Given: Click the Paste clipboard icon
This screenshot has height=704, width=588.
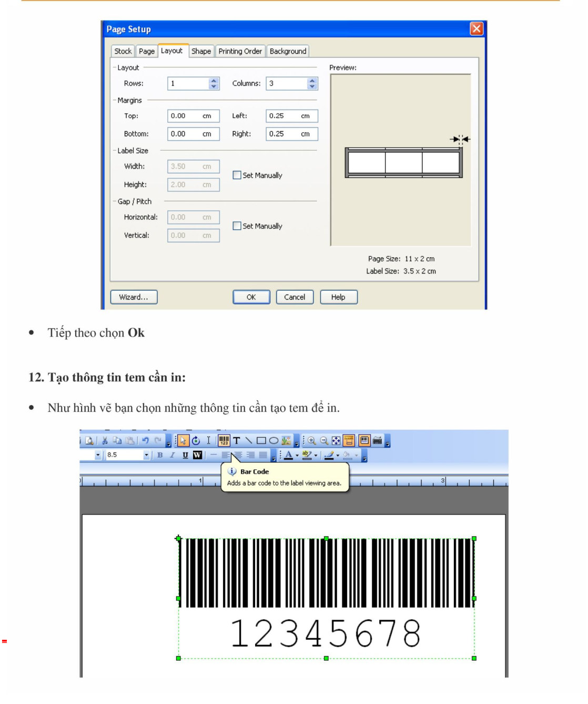Looking at the screenshot, I should [x=129, y=441].
